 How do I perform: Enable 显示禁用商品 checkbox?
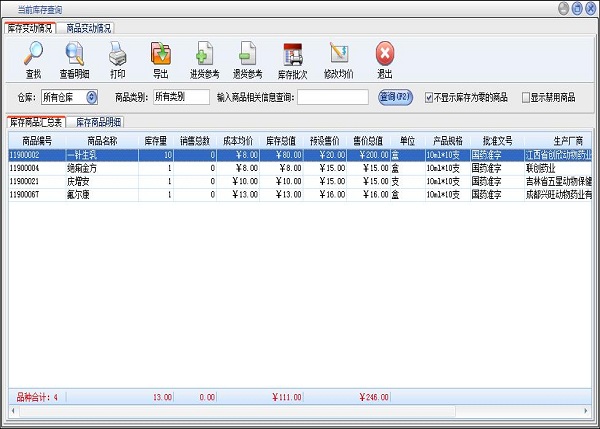pyautogui.click(x=524, y=97)
